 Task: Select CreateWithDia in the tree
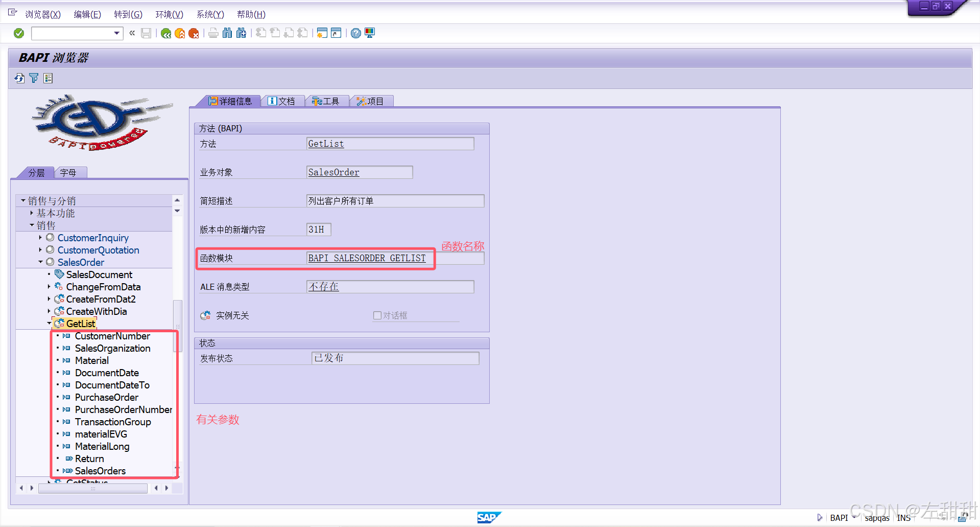tap(97, 311)
